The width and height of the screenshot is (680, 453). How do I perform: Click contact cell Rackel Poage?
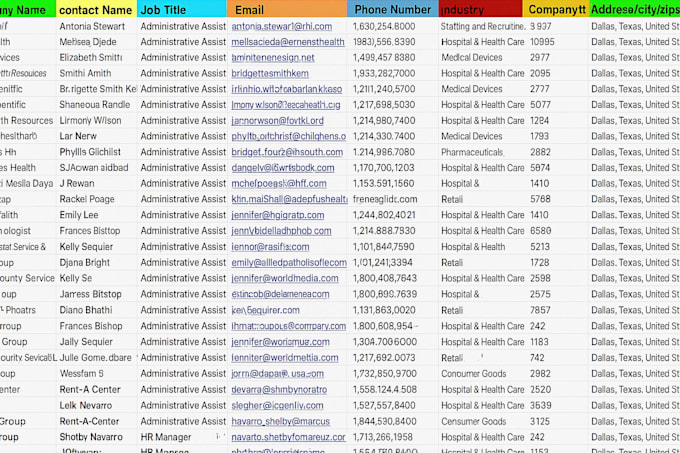coord(87,199)
